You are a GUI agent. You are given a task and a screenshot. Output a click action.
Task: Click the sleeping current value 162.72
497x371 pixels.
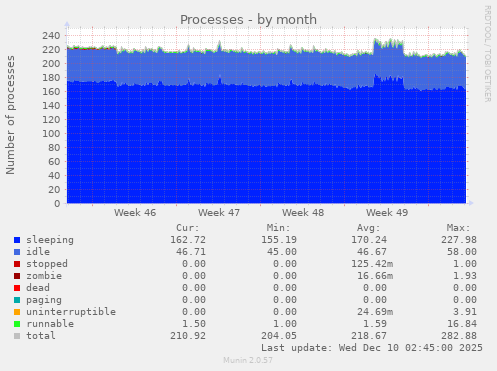point(188,240)
